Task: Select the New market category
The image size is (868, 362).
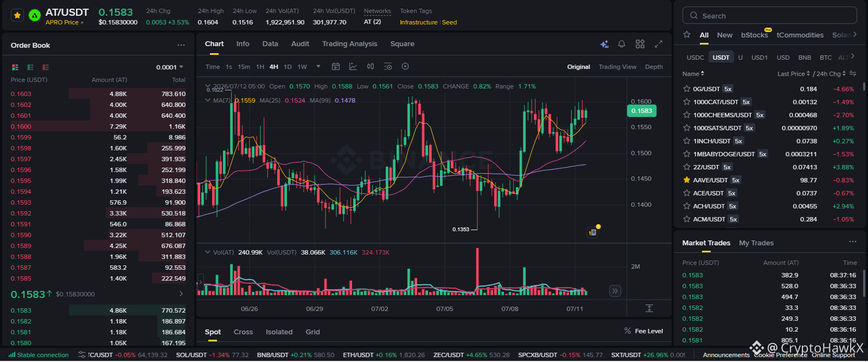Action: (725, 35)
